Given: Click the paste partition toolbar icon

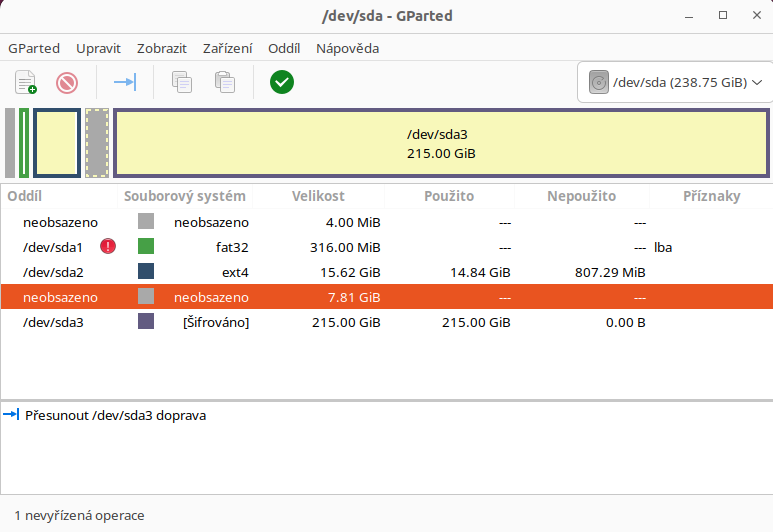Looking at the screenshot, I should (224, 82).
